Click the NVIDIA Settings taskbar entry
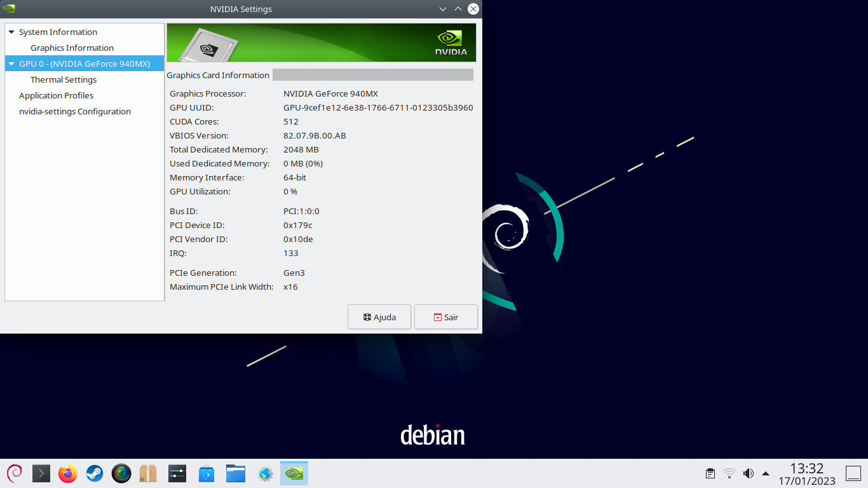This screenshot has width=868, height=488. pyautogui.click(x=294, y=473)
